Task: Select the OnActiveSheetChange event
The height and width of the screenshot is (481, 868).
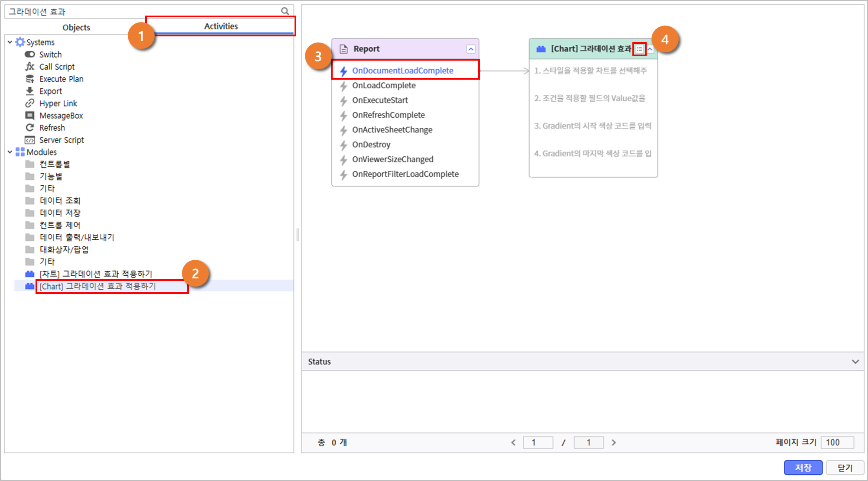Action: [392, 129]
